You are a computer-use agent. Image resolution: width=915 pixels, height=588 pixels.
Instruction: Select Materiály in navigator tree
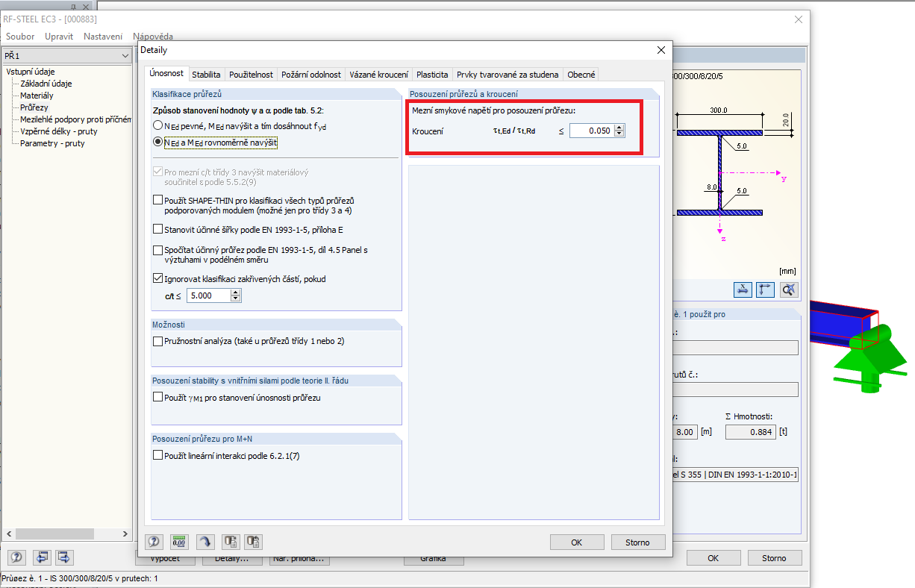coord(37,96)
